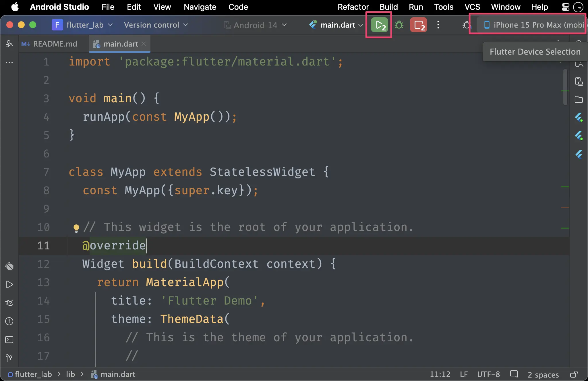Open the Apple menu
Image resolution: width=588 pixels, height=381 pixels.
(15, 7)
